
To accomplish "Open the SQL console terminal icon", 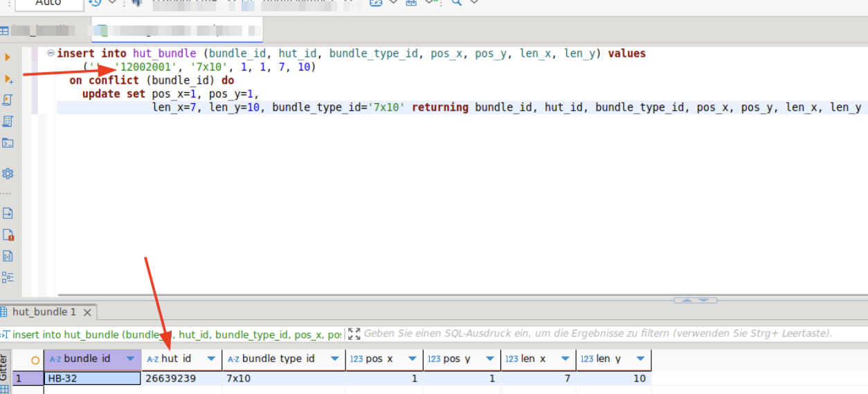I will coord(8,143).
